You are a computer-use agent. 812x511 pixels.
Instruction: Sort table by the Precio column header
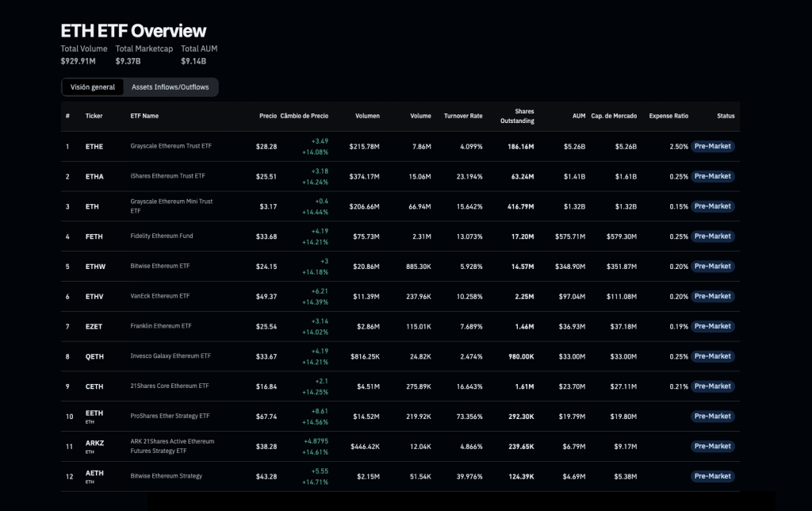[268, 116]
